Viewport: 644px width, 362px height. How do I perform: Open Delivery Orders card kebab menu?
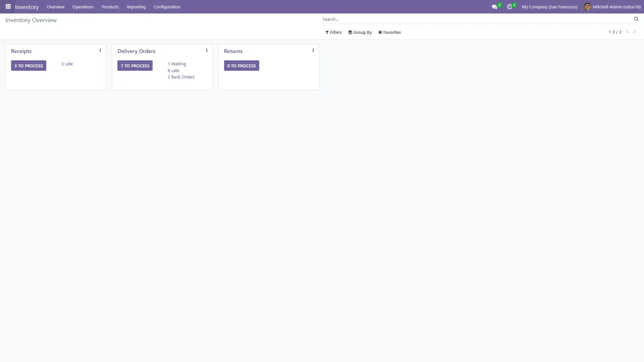click(206, 51)
